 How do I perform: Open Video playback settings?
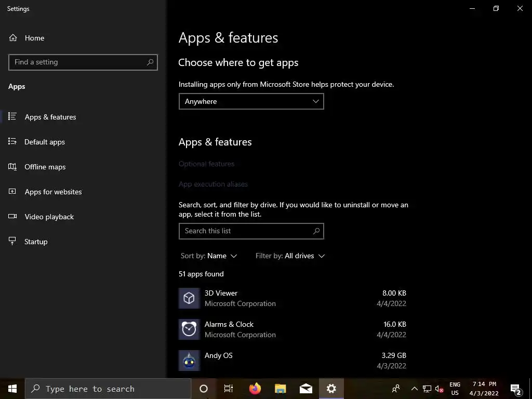click(41, 217)
